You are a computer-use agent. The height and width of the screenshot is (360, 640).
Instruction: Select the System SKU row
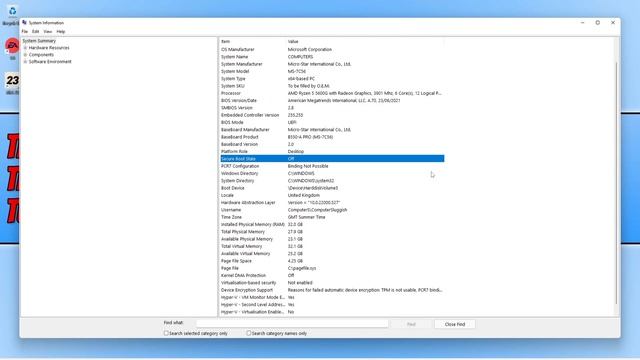pos(332,86)
